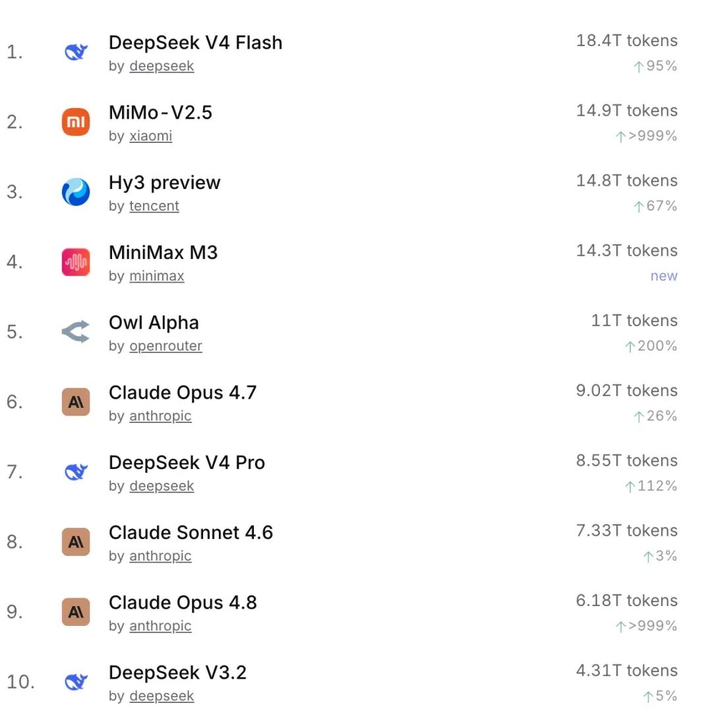712x728 pixels.
Task: Open the minimax author link
Action: click(x=156, y=276)
